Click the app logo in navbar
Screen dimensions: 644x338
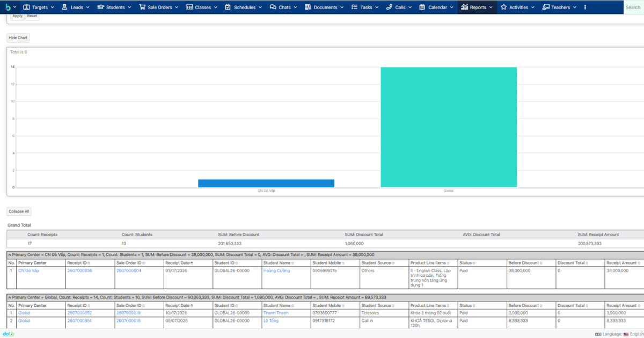tap(8, 7)
